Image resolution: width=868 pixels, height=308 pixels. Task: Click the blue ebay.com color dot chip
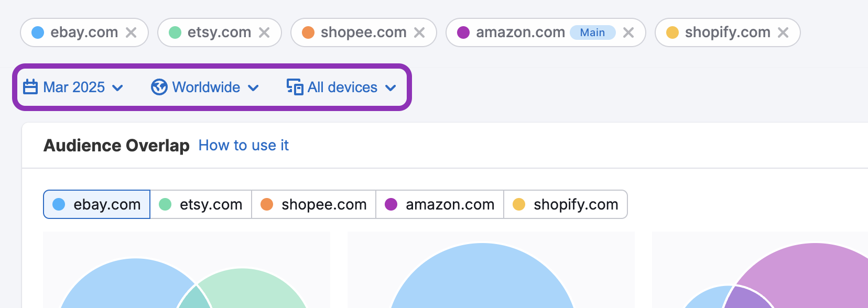tap(38, 32)
